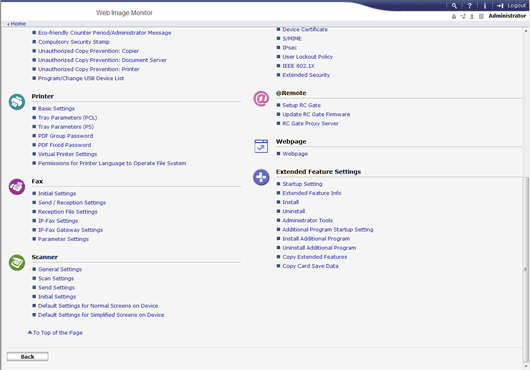Viewport: 530px width, 370px height.
Task: Open Printer Basic Settings
Action: click(56, 108)
